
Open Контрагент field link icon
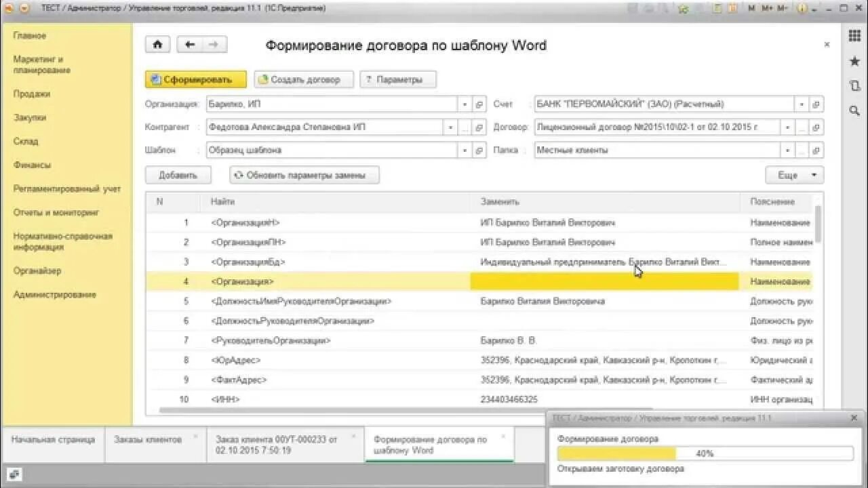(479, 127)
